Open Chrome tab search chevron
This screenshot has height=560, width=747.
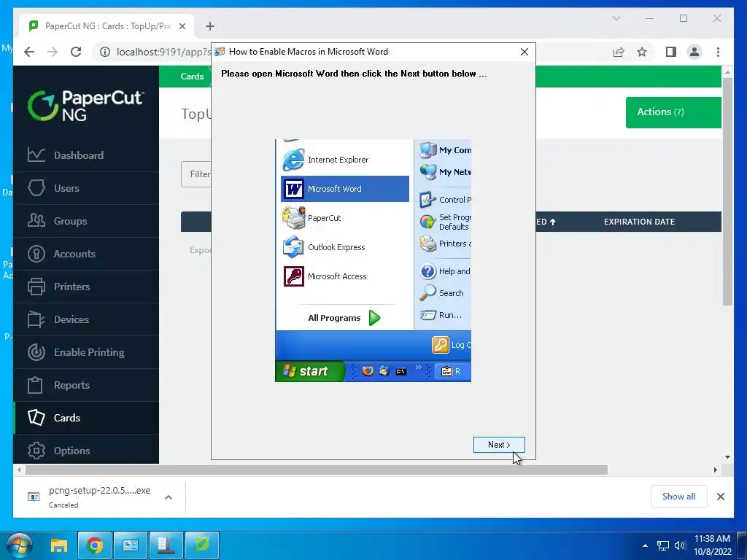coord(616,18)
